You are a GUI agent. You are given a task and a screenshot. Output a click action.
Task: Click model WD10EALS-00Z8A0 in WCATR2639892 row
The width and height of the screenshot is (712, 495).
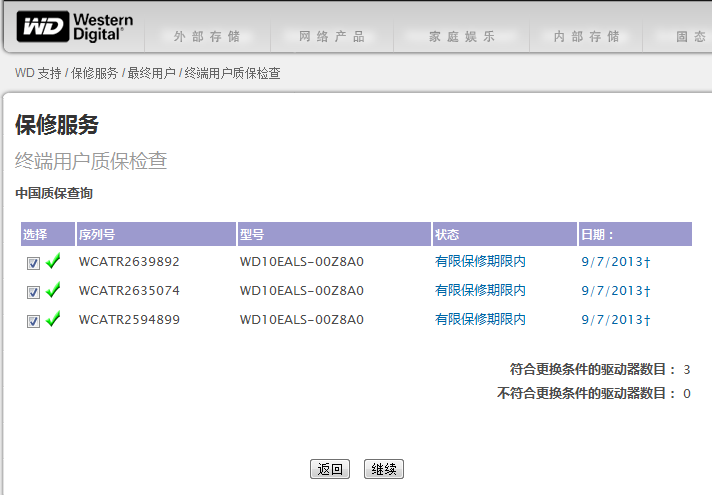(302, 262)
